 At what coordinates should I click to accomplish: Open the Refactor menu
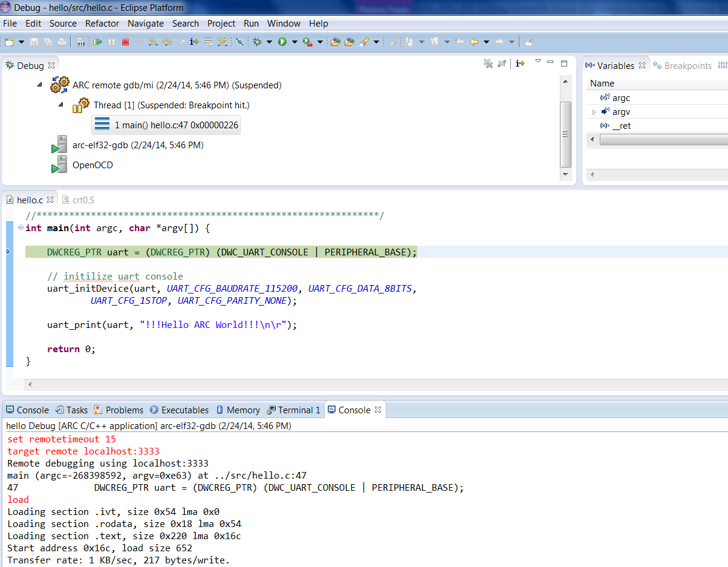102,24
